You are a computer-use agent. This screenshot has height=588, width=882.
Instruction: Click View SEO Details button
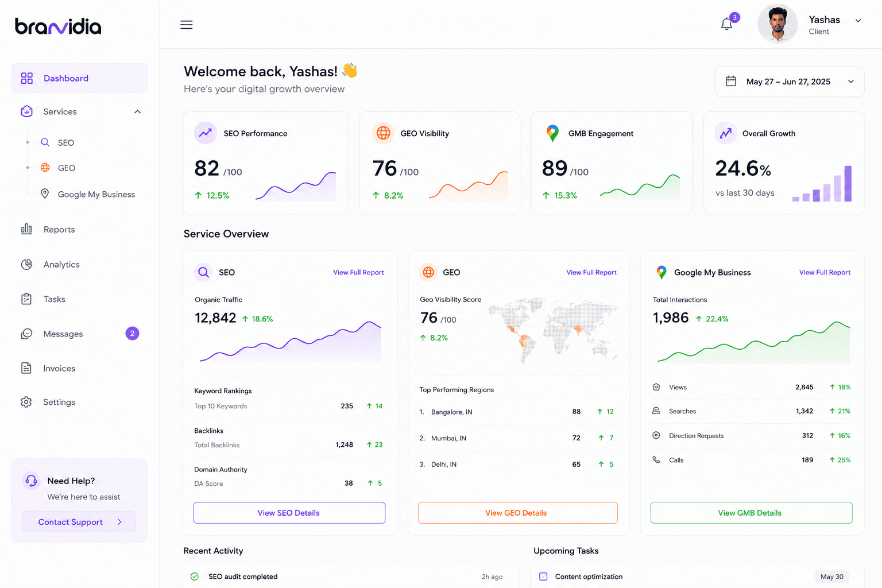point(289,513)
